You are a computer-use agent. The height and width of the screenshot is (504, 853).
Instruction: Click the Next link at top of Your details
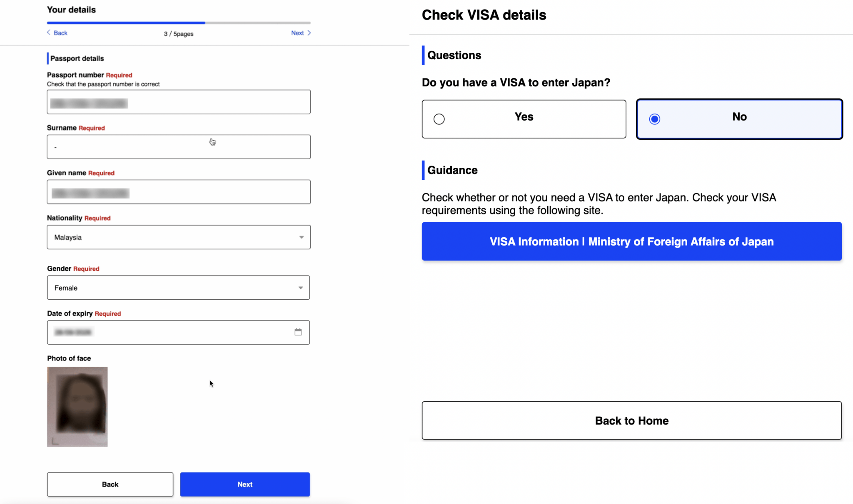tap(297, 32)
